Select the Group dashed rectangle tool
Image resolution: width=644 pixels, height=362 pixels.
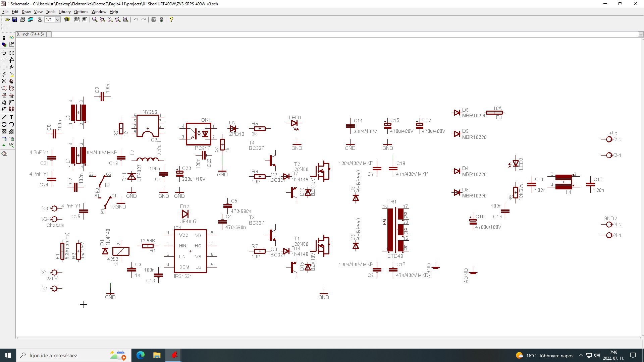tap(4, 67)
